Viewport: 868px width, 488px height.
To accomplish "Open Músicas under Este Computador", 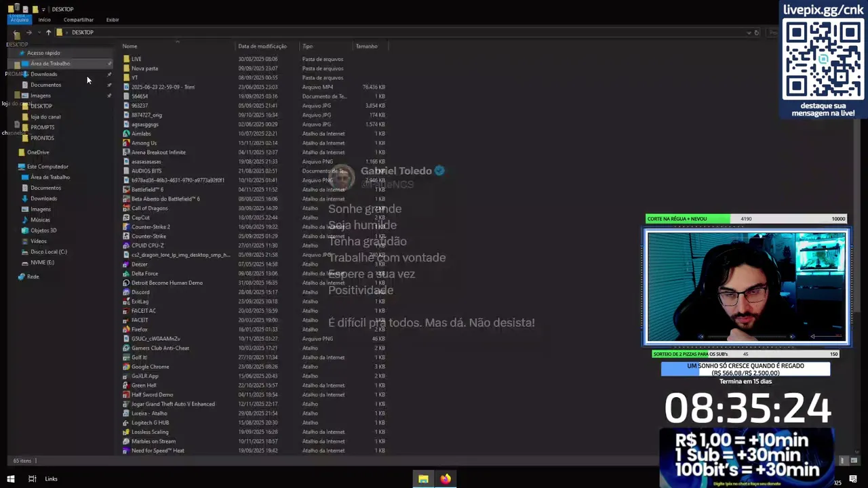I will (x=40, y=220).
